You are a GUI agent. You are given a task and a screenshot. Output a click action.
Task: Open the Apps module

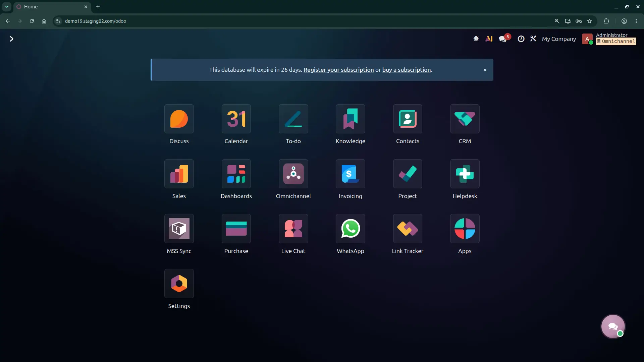(x=465, y=229)
